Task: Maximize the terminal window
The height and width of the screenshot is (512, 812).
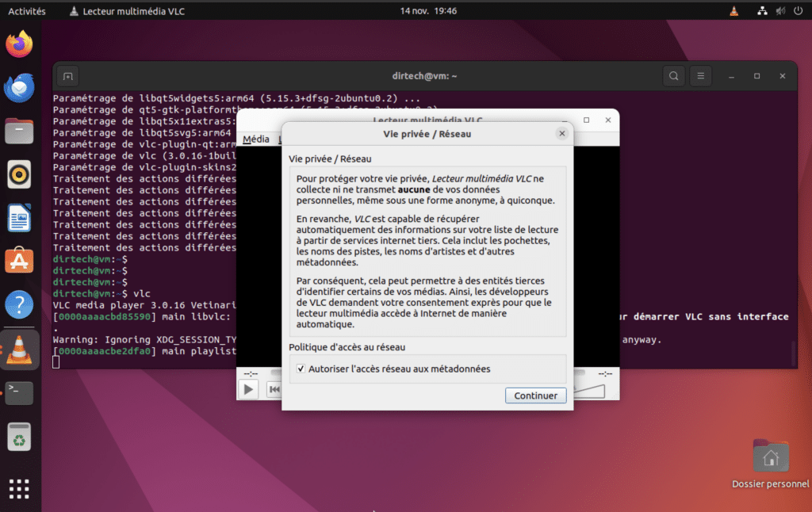Action: coord(756,76)
